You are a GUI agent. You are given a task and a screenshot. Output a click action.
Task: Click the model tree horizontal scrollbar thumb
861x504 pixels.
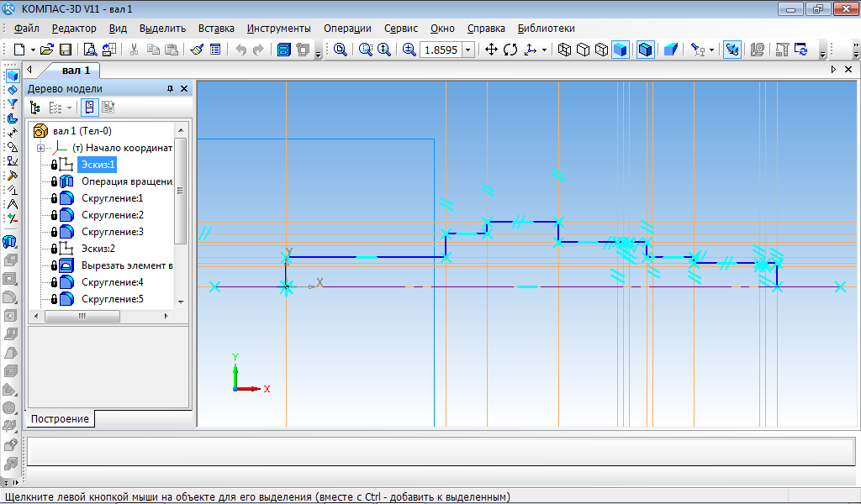point(82,316)
